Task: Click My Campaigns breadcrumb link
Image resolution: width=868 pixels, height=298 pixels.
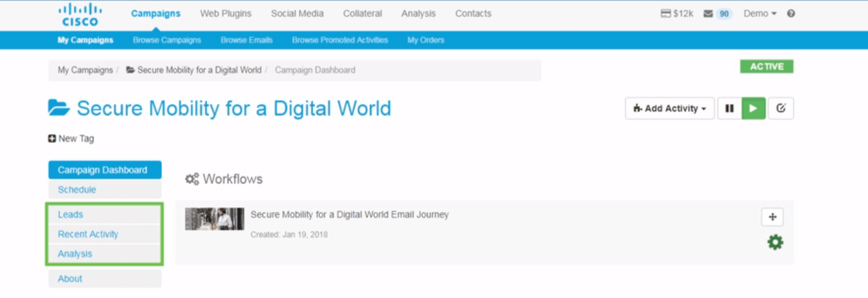Action: [85, 70]
